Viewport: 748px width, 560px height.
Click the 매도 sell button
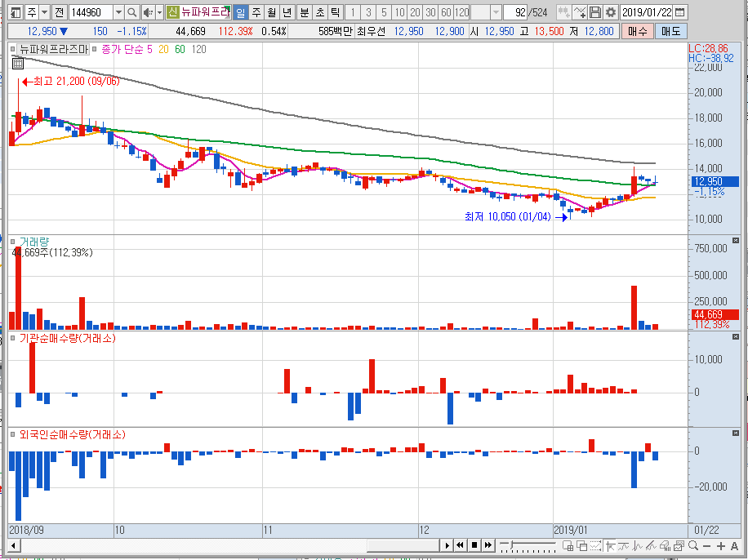[670, 31]
